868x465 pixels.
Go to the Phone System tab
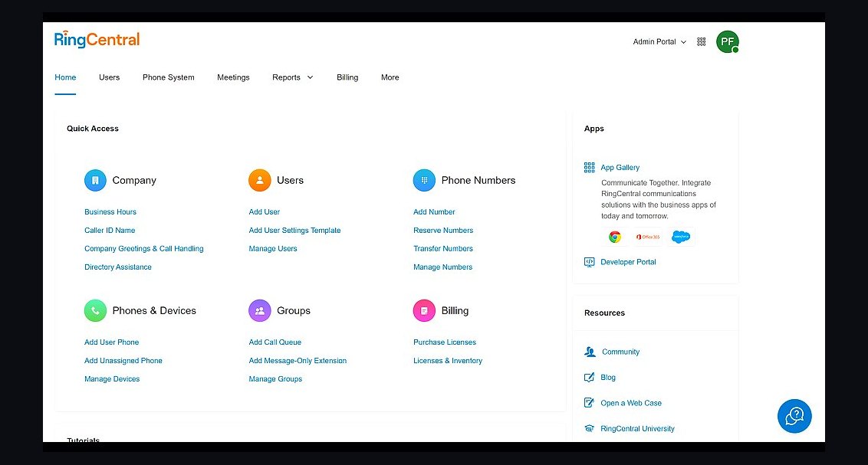click(168, 77)
